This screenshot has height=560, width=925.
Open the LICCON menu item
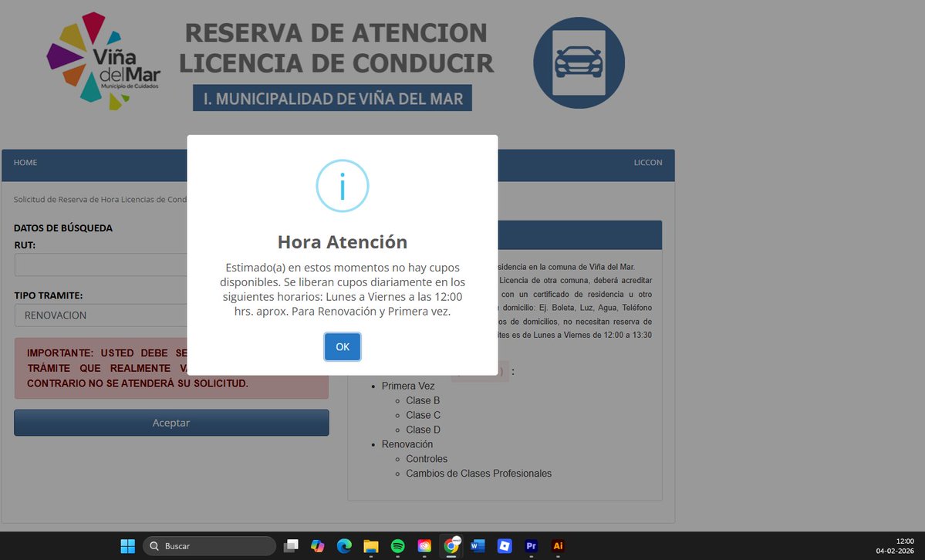(648, 162)
